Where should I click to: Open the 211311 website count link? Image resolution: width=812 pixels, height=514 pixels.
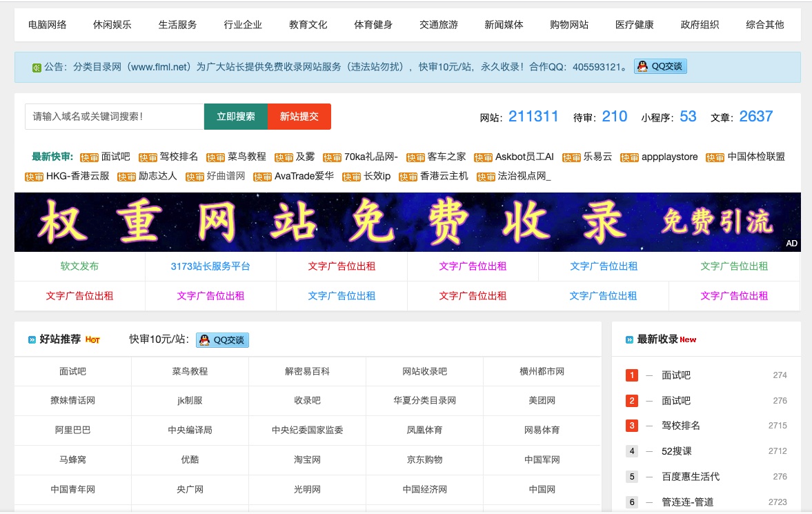[533, 117]
